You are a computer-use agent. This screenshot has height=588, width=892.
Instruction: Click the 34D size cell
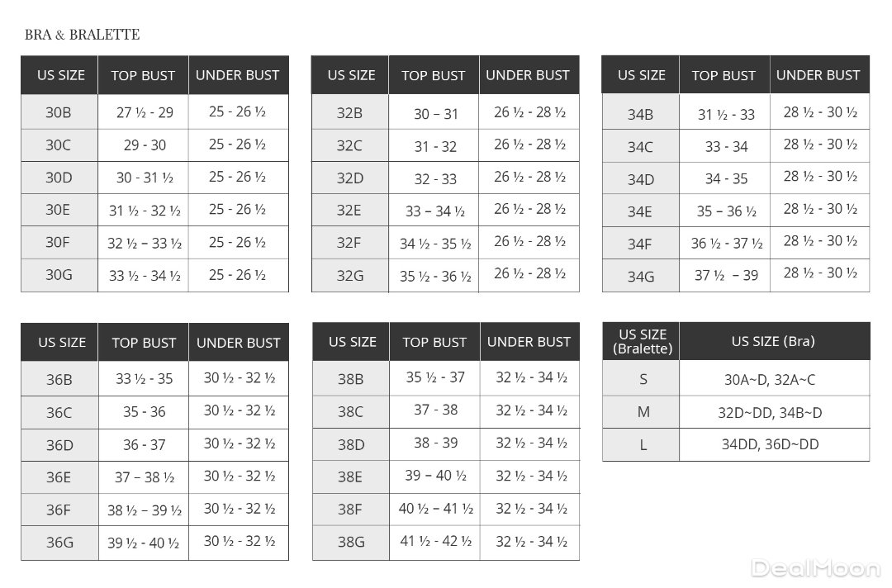pos(641,179)
